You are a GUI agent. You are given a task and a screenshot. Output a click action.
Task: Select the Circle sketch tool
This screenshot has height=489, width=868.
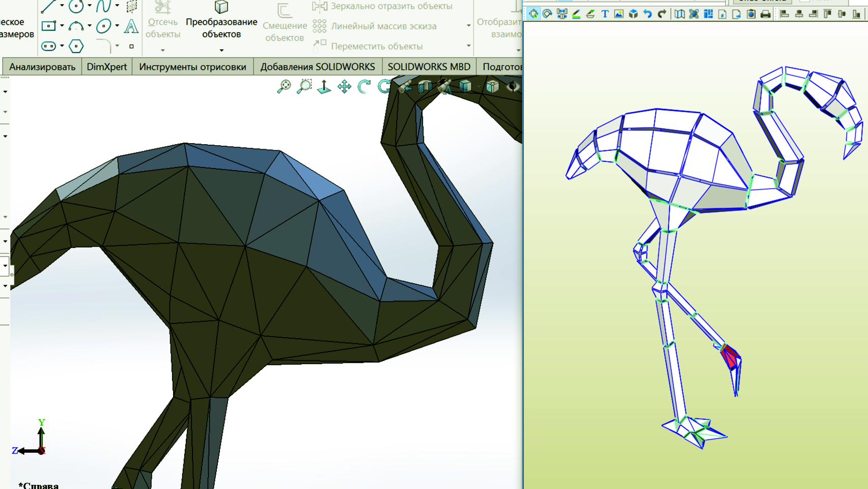(76, 7)
